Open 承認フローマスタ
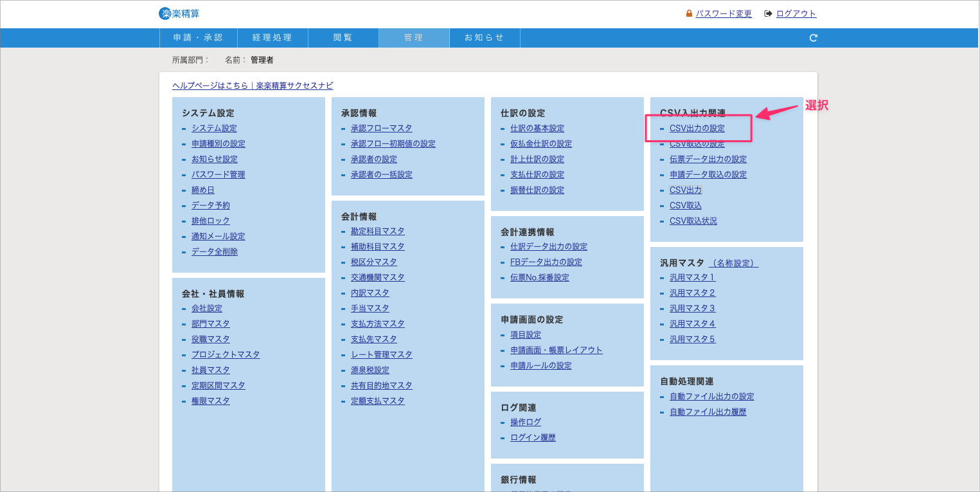Screen dimensions: 980x492 pos(382,129)
